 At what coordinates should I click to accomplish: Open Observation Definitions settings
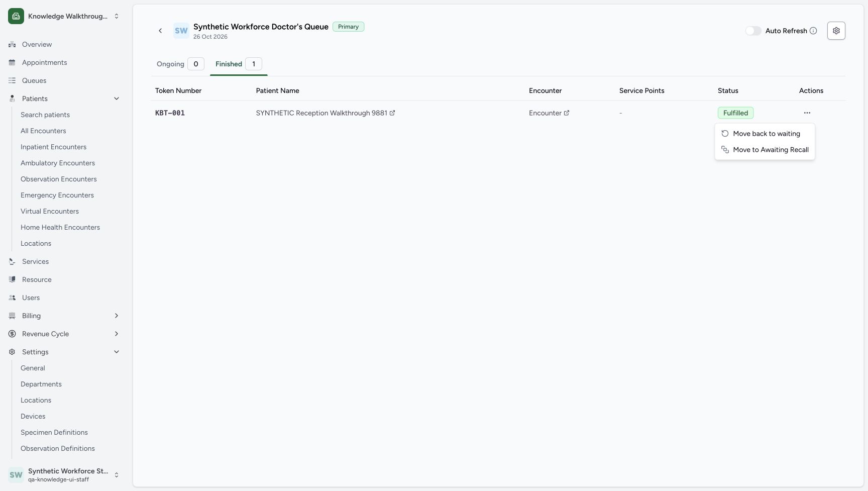point(58,449)
